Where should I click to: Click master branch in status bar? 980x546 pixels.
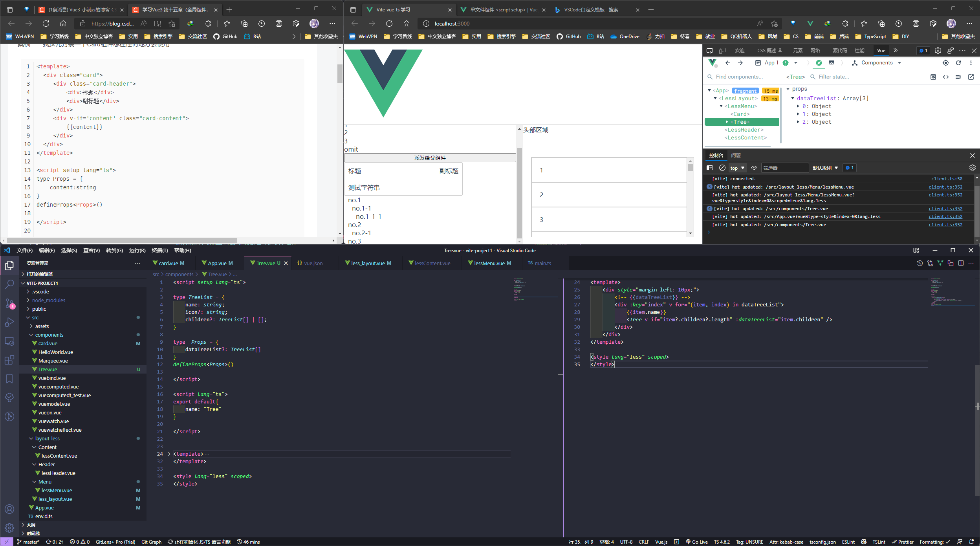tap(28, 542)
